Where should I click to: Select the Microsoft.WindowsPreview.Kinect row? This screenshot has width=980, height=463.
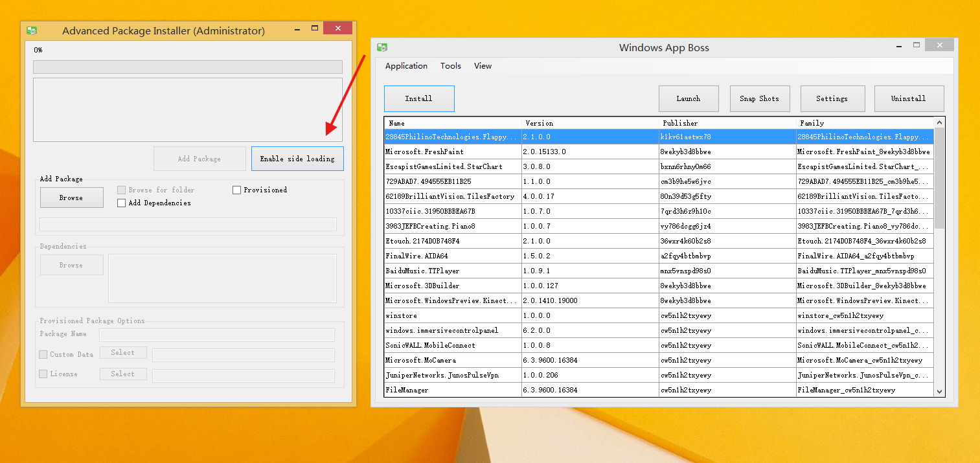pyautogui.click(x=659, y=300)
